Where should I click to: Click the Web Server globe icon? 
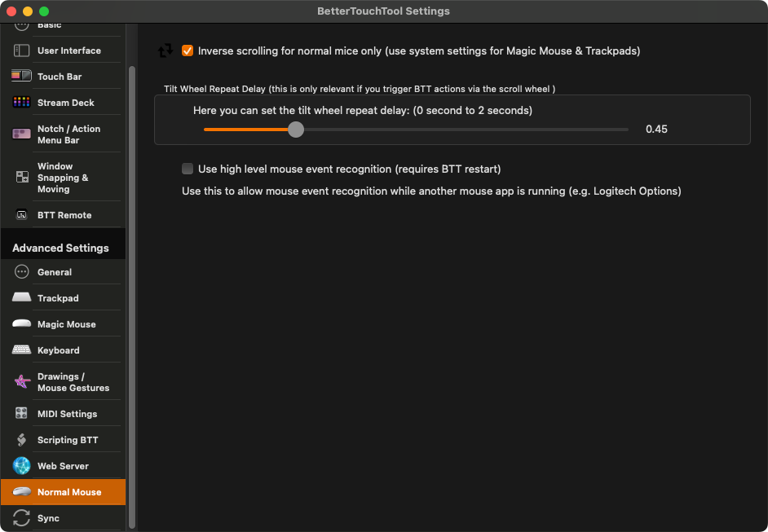22,466
